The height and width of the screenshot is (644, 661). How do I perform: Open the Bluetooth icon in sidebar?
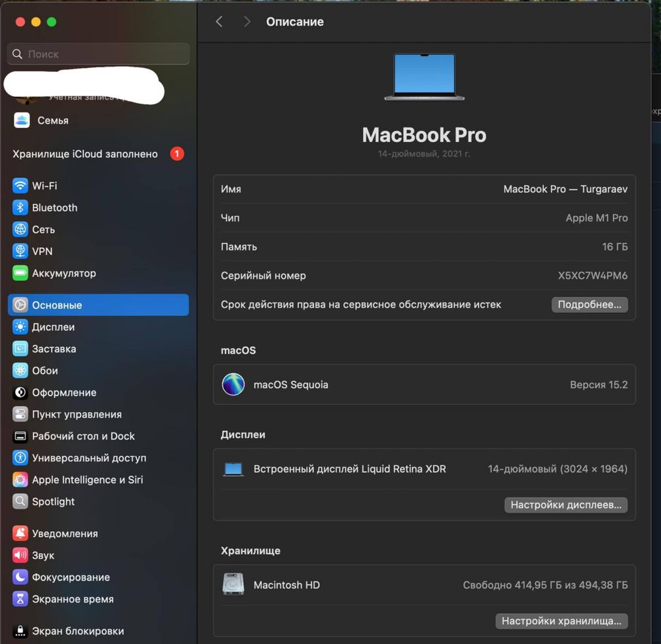pyautogui.click(x=20, y=207)
